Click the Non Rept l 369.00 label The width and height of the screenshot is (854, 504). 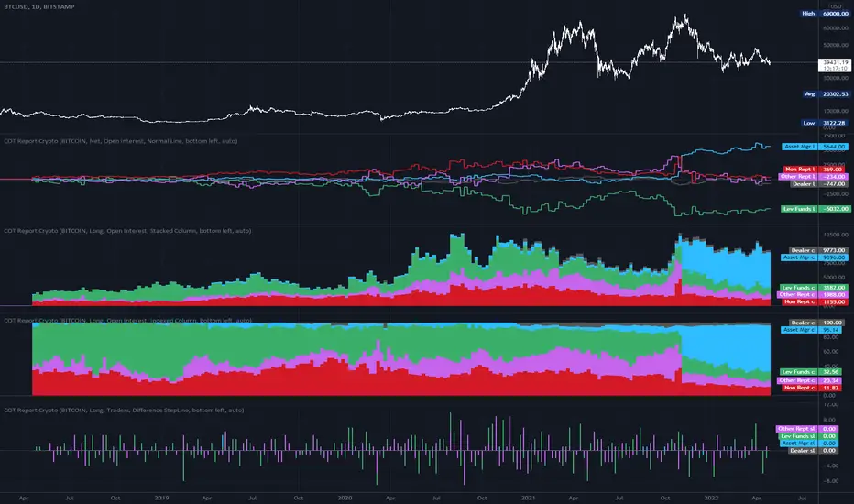click(816, 170)
